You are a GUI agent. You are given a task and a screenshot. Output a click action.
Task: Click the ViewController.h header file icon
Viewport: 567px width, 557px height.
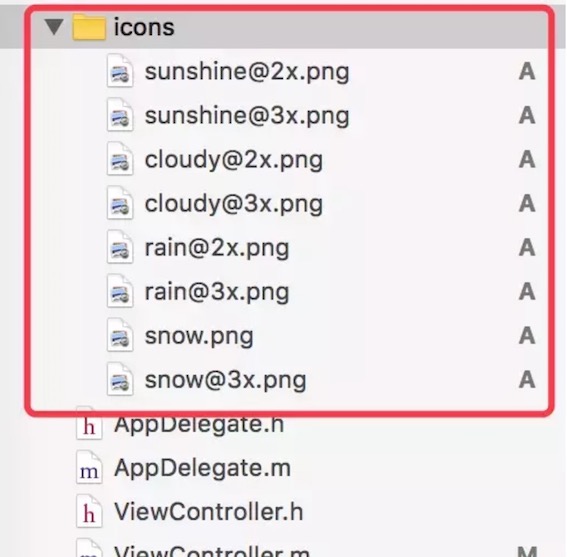click(89, 512)
